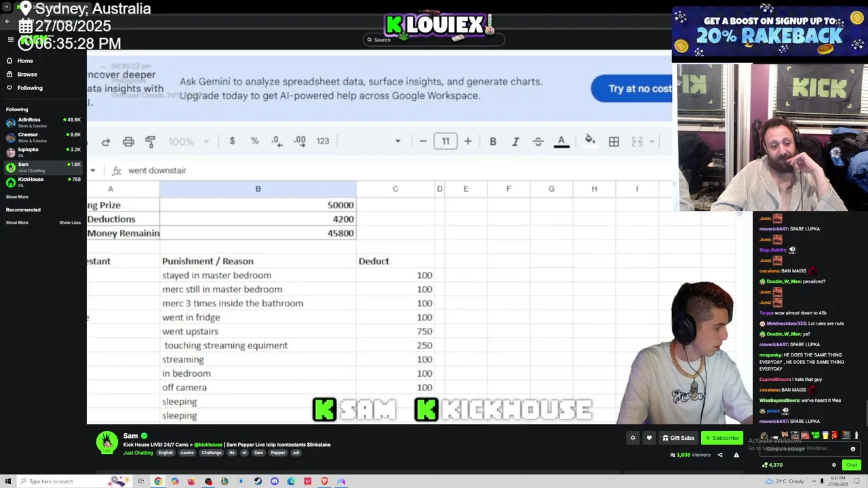Open the font family dropdown arrow
This screenshot has width=868, height=488.
(397, 142)
